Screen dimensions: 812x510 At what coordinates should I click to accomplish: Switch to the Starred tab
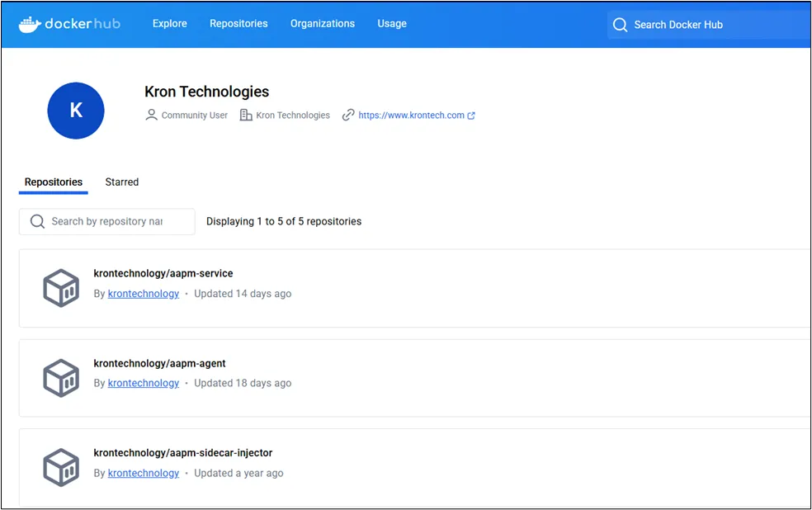tap(121, 182)
